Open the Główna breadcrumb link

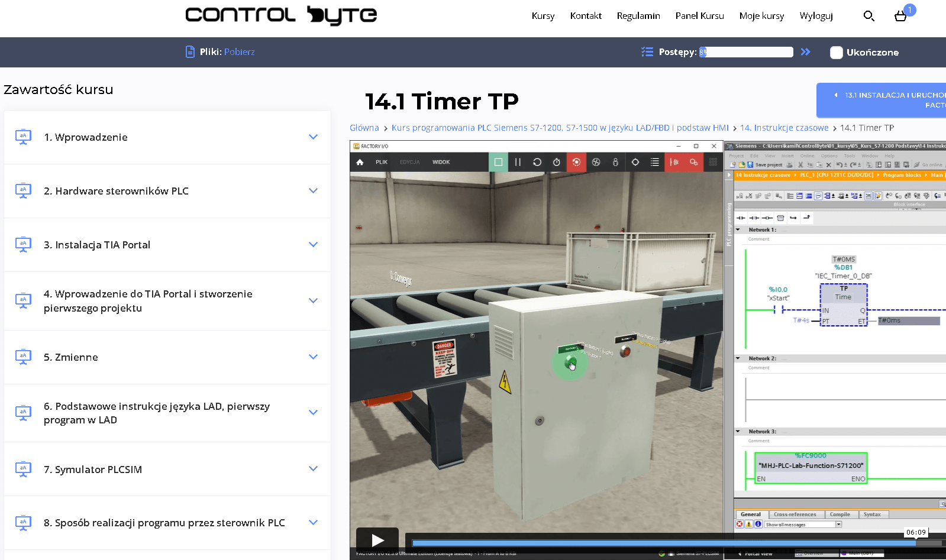pyautogui.click(x=364, y=128)
